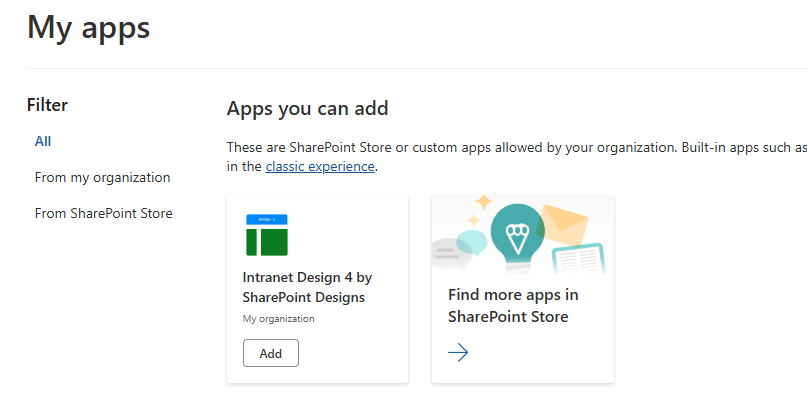807x415 pixels.
Task: Filter apps by From my organization
Action: click(102, 178)
